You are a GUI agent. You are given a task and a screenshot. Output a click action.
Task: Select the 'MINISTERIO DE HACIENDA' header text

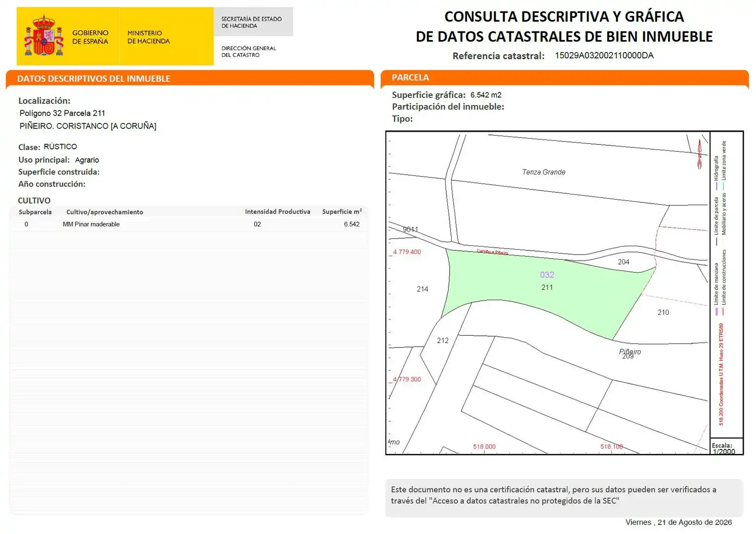pos(148,37)
